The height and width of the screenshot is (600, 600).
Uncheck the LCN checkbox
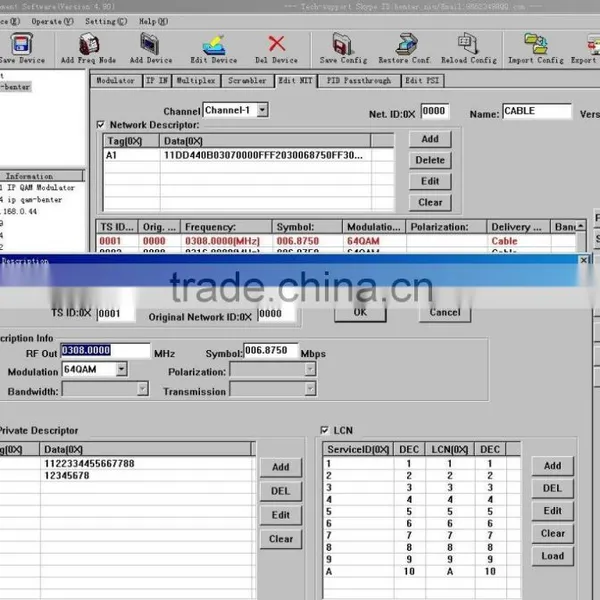pyautogui.click(x=324, y=430)
